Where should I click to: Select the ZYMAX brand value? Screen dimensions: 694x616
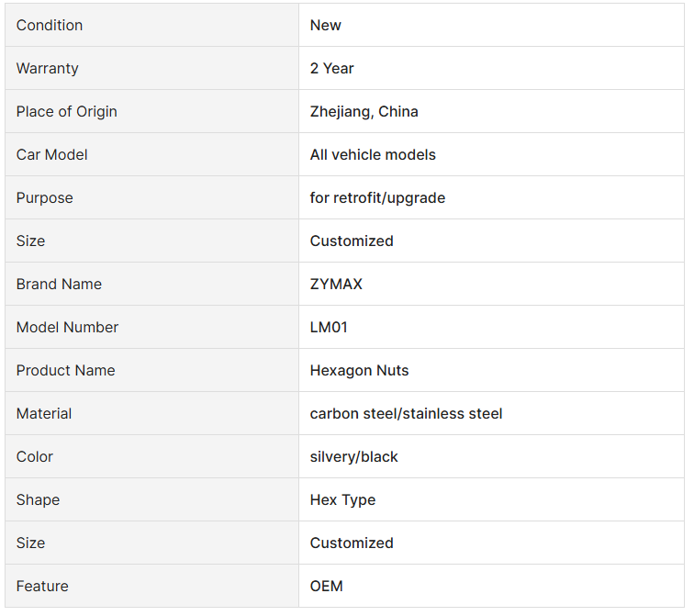pos(336,284)
